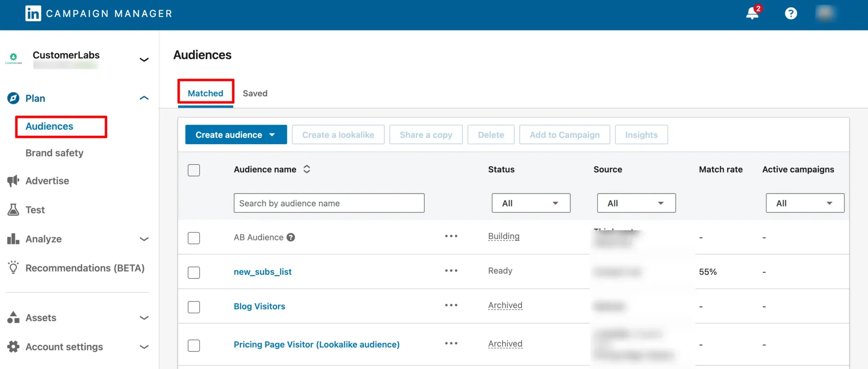Click the LinkedIn logo in header
Image resolution: width=868 pixels, height=369 pixels.
[x=33, y=14]
